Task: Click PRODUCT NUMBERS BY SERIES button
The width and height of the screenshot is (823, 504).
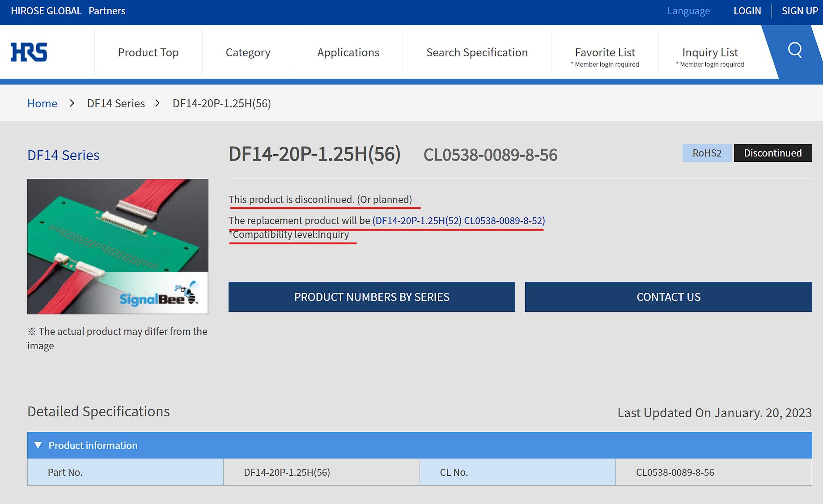Action: pyautogui.click(x=372, y=296)
